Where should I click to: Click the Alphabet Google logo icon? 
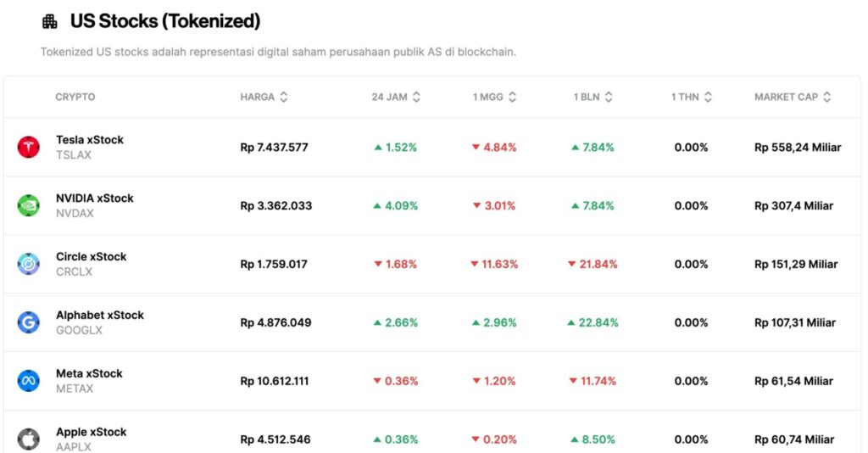(28, 322)
